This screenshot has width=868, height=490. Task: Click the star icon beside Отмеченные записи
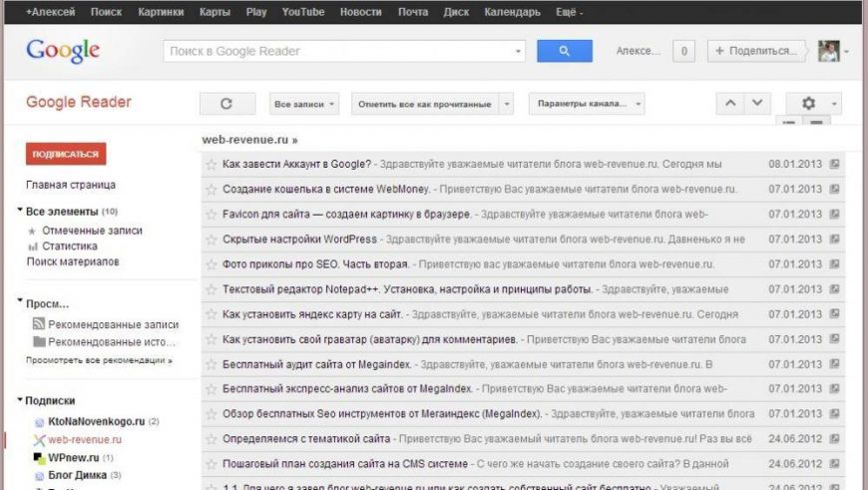click(x=32, y=231)
